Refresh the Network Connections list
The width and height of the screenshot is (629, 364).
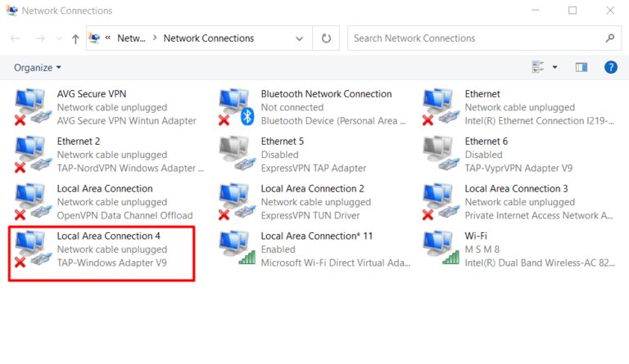pos(327,38)
